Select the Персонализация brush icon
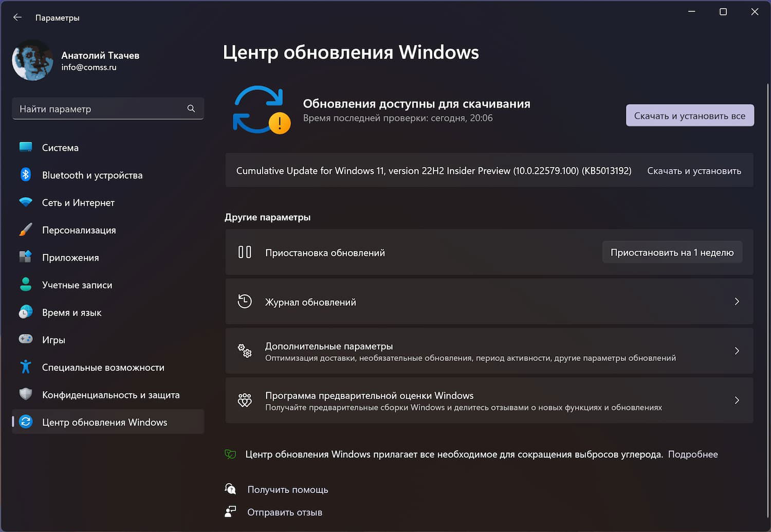Screen dimensions: 771x532 (26, 230)
